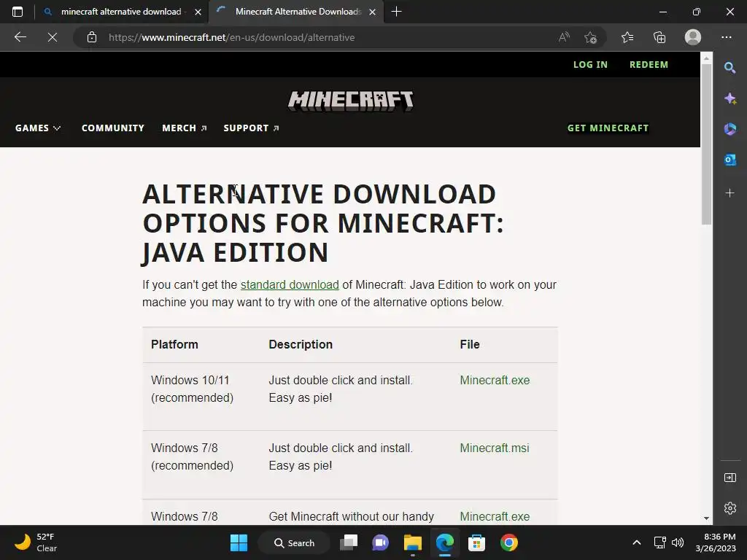Open the weather widget showing 52°F
This screenshot has height=560, width=747.
pyautogui.click(x=35, y=542)
